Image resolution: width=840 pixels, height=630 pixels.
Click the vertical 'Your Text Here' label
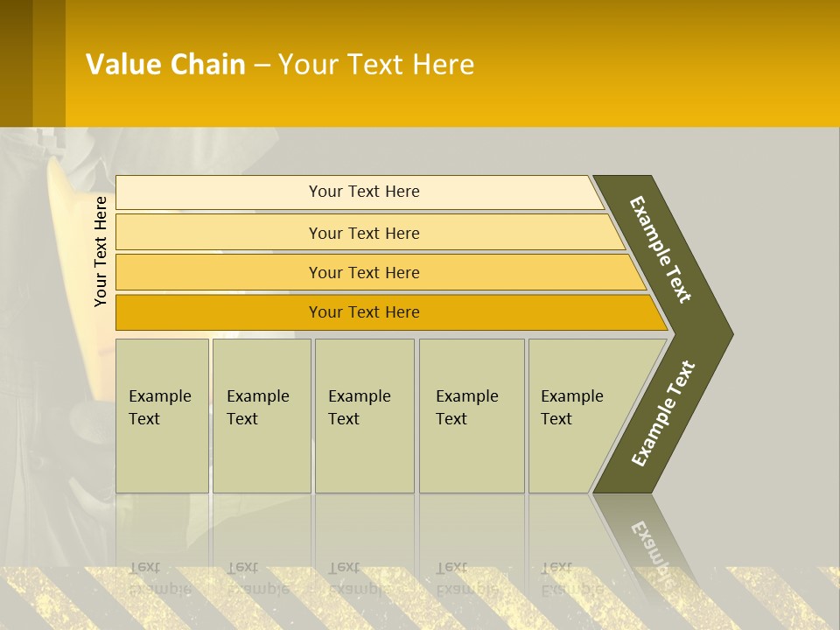pyautogui.click(x=101, y=251)
